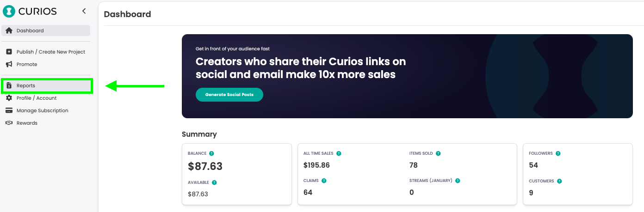Viewport: 644px width, 212px height.
Task: Collapse the sidebar with the chevron
Action: coord(84,11)
